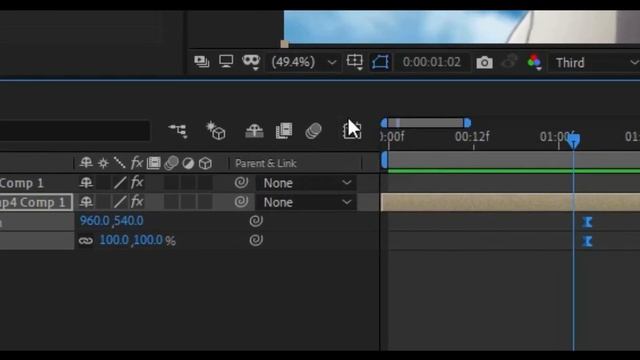Click the 3D Layer column header icon
The height and width of the screenshot is (360, 640).
pos(205,163)
